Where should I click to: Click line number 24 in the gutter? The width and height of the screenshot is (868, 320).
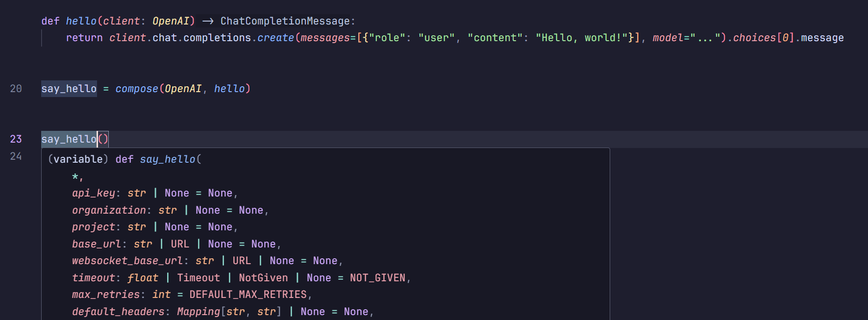tap(16, 156)
